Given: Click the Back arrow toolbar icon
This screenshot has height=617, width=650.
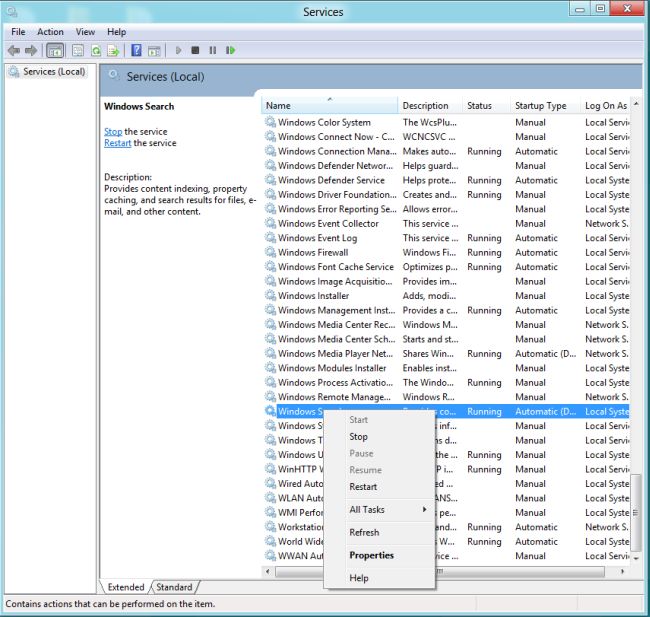Looking at the screenshot, I should click(14, 51).
